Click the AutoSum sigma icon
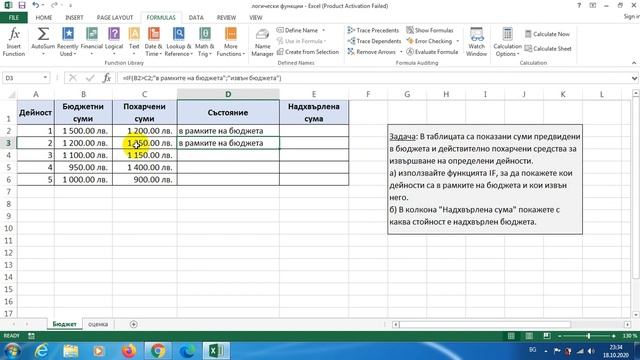Screen dimensions: 640x360 tap(43, 34)
